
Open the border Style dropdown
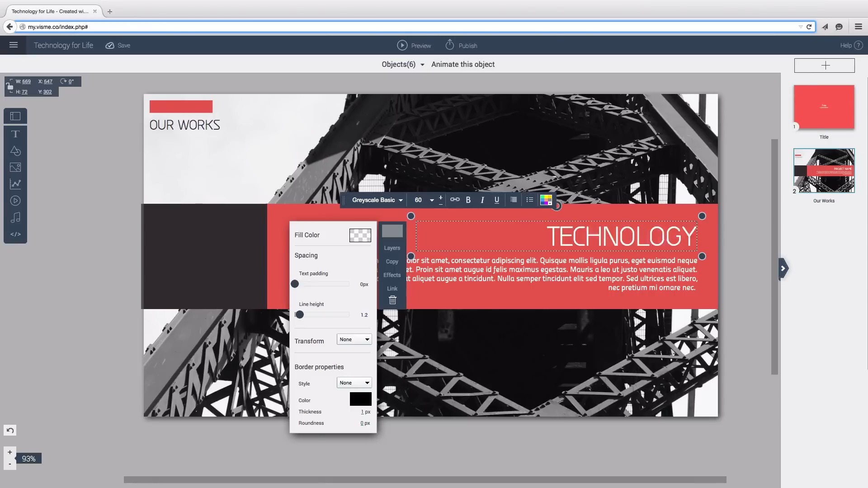(353, 382)
